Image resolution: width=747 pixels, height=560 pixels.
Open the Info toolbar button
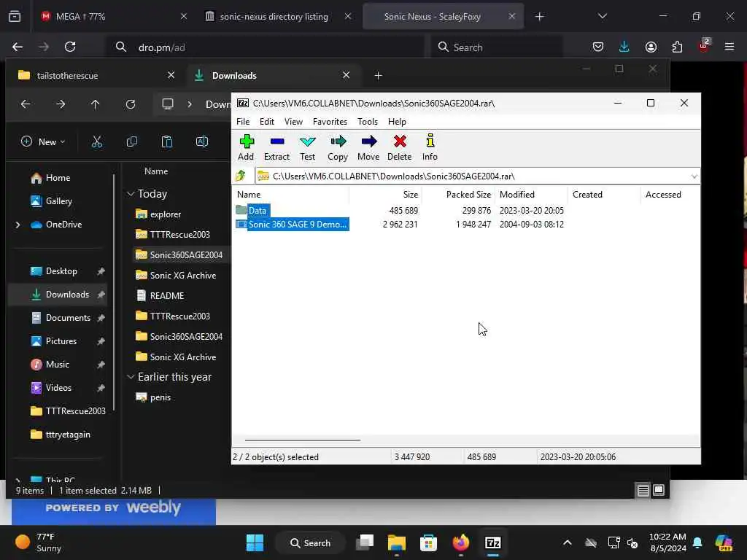[x=430, y=147]
